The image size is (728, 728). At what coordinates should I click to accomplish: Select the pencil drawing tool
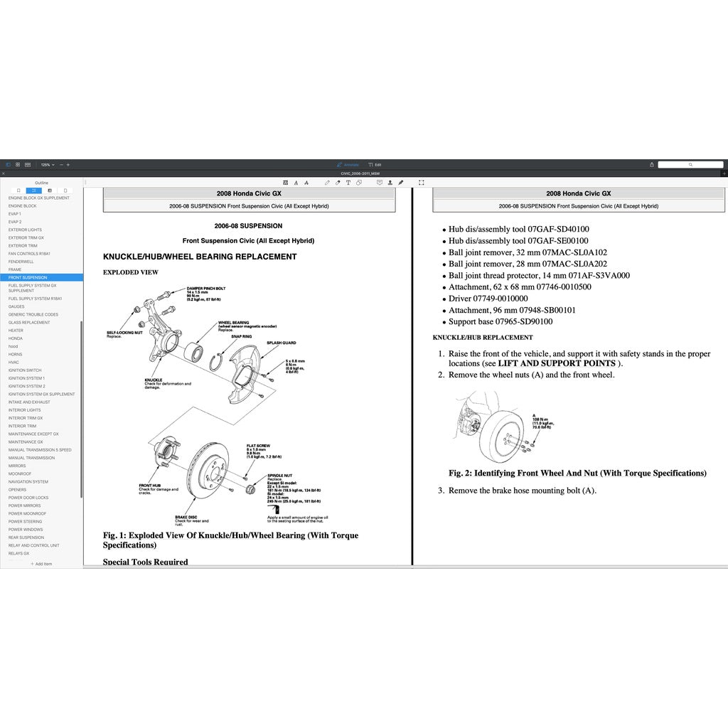pyautogui.click(x=327, y=183)
